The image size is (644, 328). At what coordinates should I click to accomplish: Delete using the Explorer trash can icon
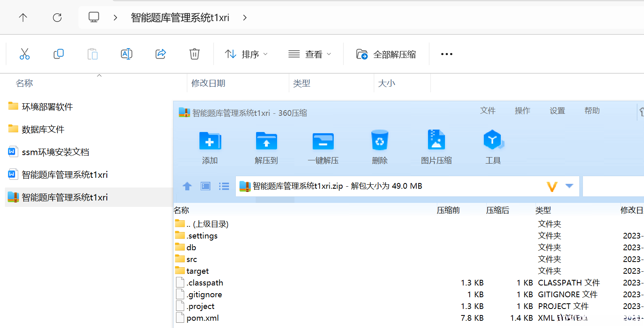click(x=195, y=54)
